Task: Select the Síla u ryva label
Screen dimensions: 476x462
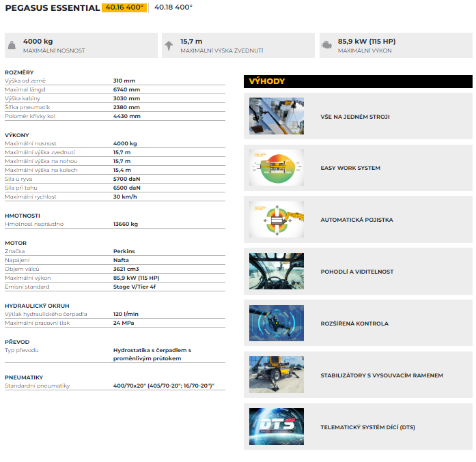Action: tap(18, 179)
